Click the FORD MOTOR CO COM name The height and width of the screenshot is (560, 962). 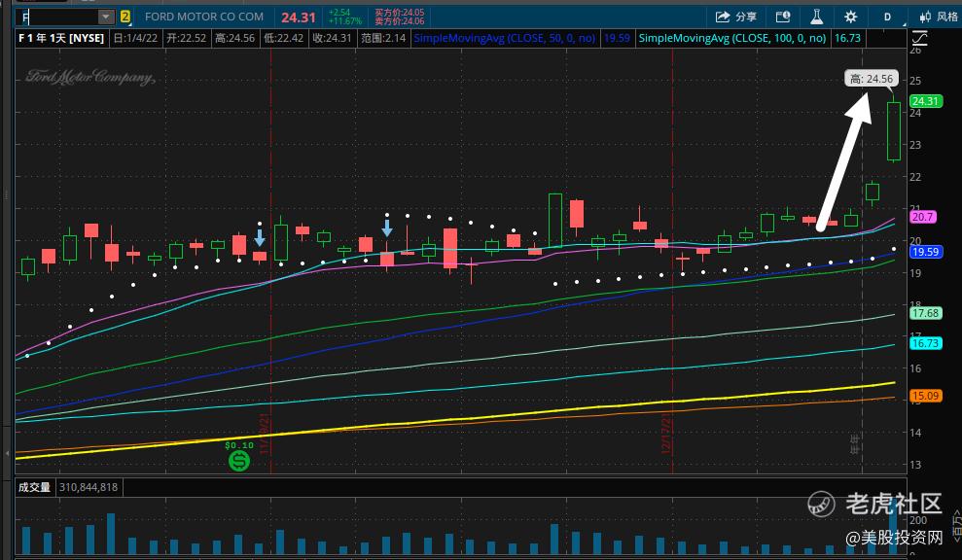click(204, 17)
